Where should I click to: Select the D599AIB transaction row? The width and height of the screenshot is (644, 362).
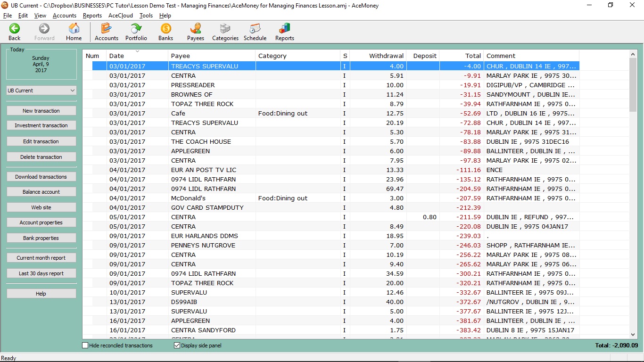[x=331, y=302]
